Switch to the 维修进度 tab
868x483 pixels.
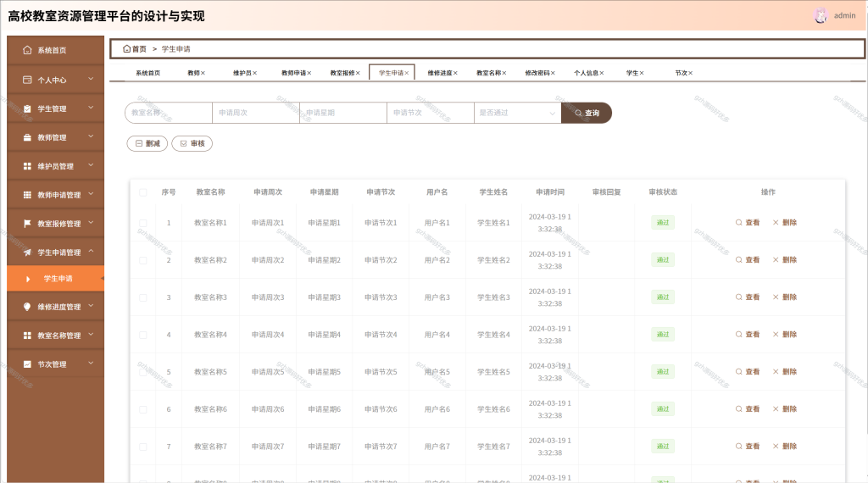[x=440, y=73]
